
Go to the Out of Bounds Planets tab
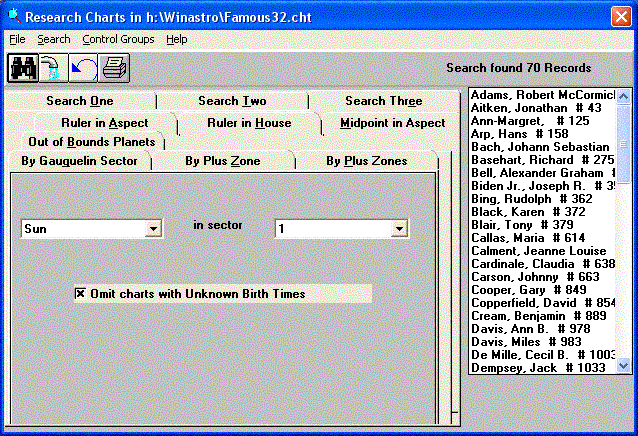click(x=91, y=142)
